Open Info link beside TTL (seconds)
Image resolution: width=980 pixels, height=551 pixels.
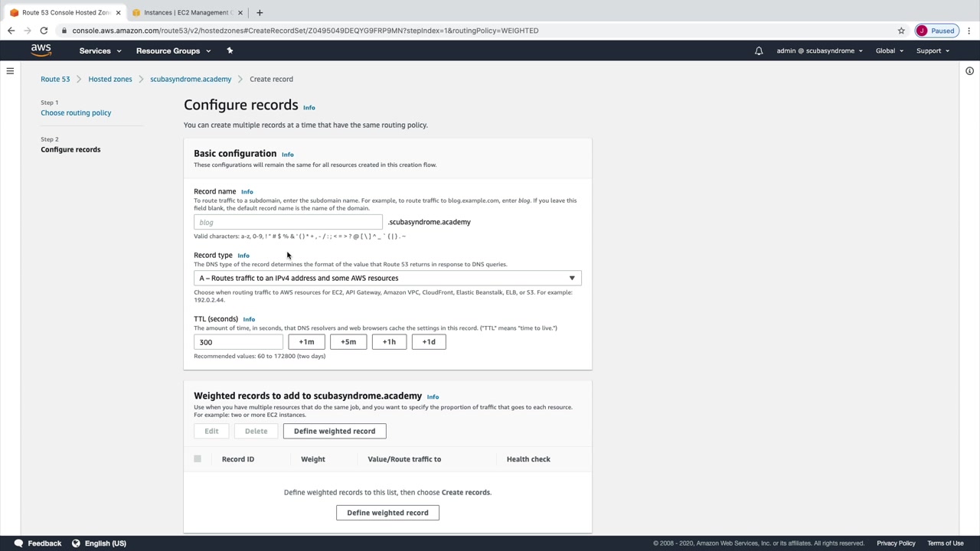[x=249, y=319]
